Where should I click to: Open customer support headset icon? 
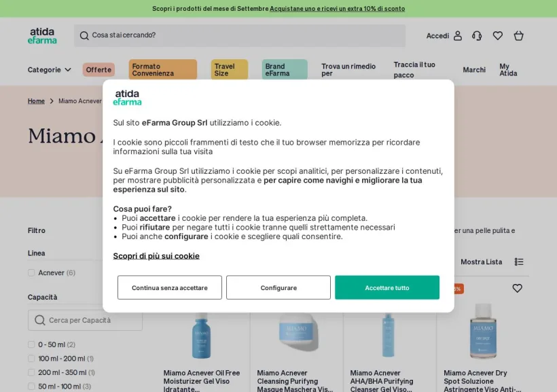pos(477,35)
